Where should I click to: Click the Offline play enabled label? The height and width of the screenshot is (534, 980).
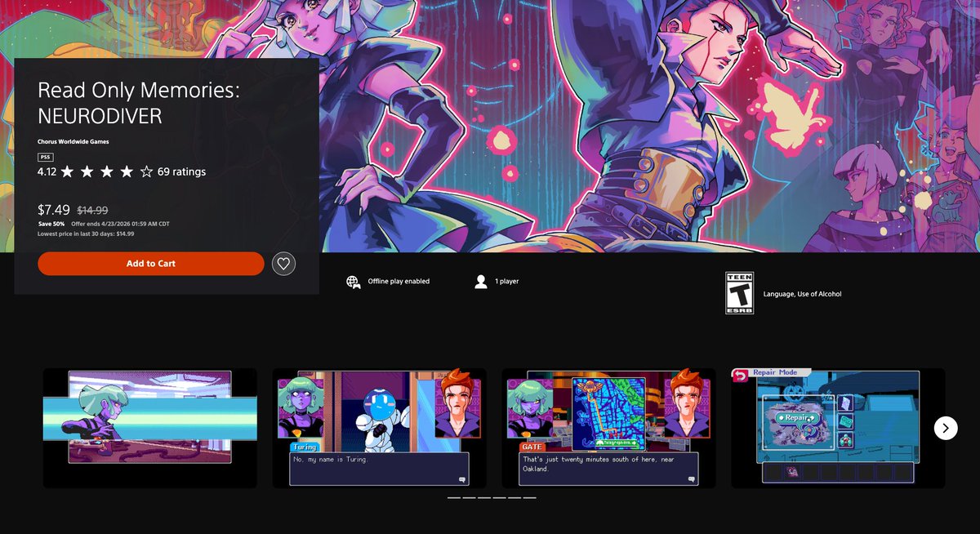point(399,282)
